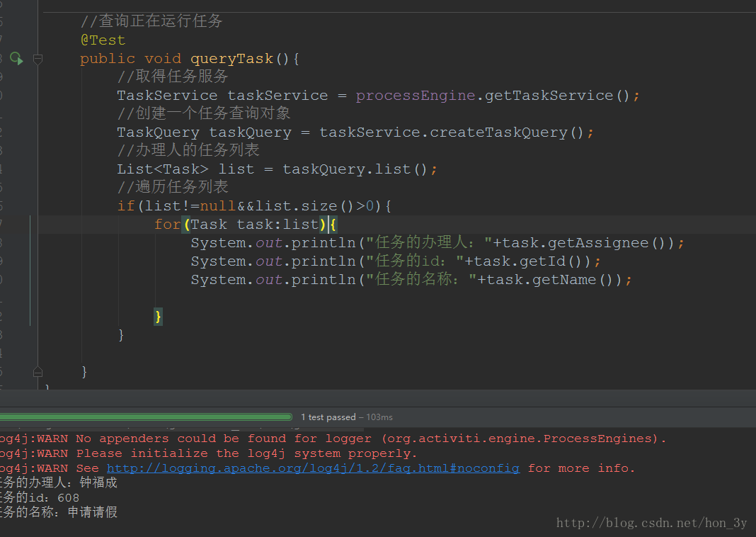Click the comment //遍历任务列表
This screenshot has height=537, width=756.
[173, 187]
